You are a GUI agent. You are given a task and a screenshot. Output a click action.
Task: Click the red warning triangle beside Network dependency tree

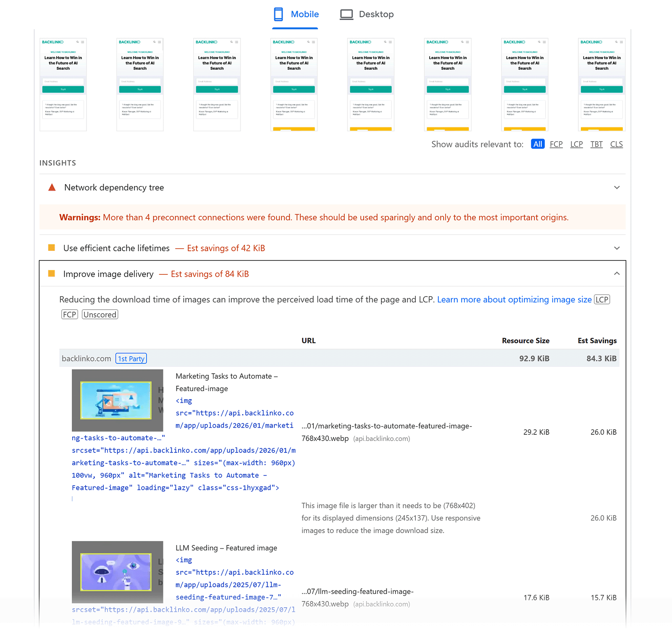coord(52,188)
